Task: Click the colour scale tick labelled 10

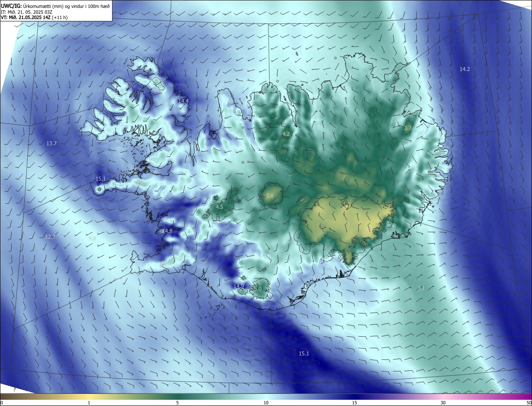Action: pos(266,403)
